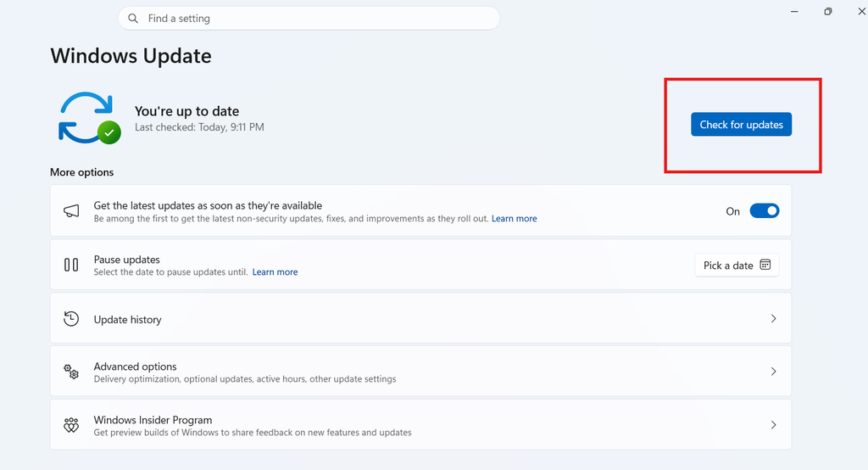The image size is (868, 470).
Task: Open the Pick a date dropdown
Action: click(737, 265)
